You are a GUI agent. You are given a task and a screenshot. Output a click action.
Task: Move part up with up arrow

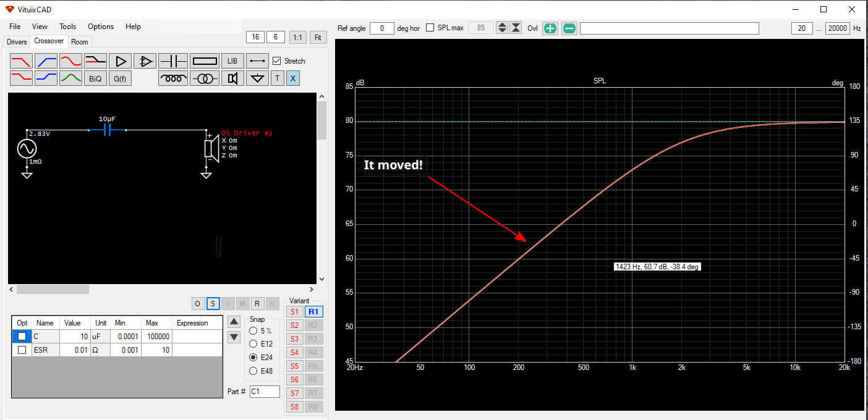click(x=234, y=321)
